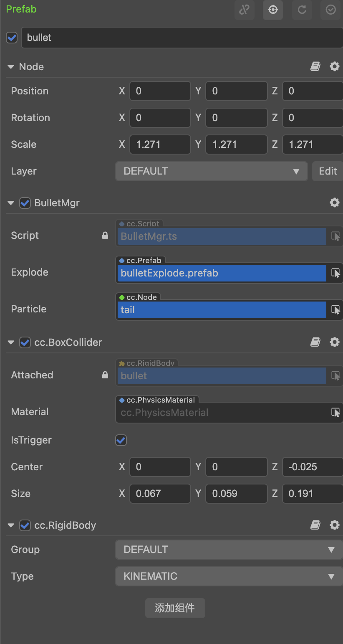This screenshot has height=644, width=343.
Task: Select the tail node in Particle field
Action: click(x=222, y=310)
